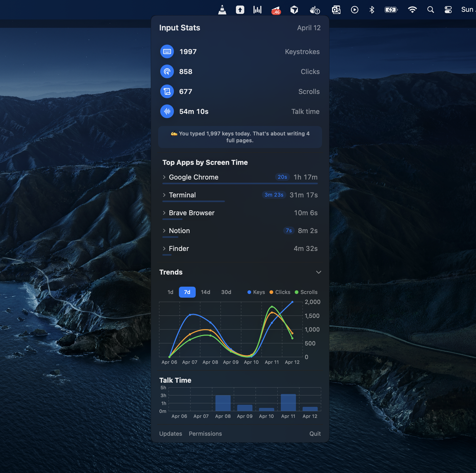Click the keystrokes keyboard icon
Screen dimensions: 476x473
click(167, 51)
